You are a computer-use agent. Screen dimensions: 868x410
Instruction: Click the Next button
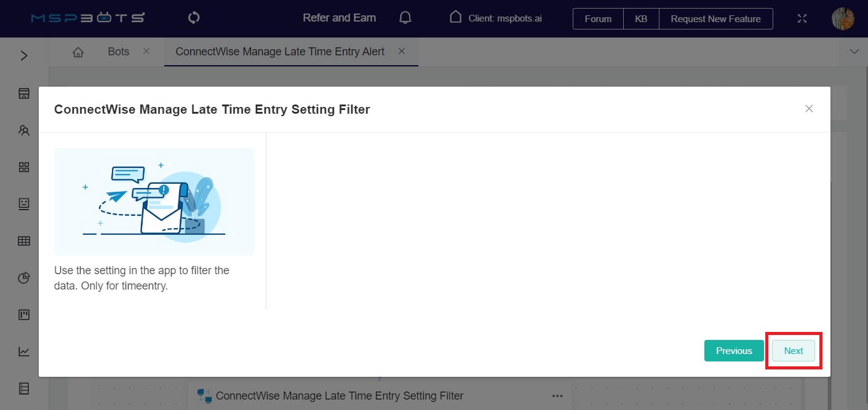[x=793, y=350]
